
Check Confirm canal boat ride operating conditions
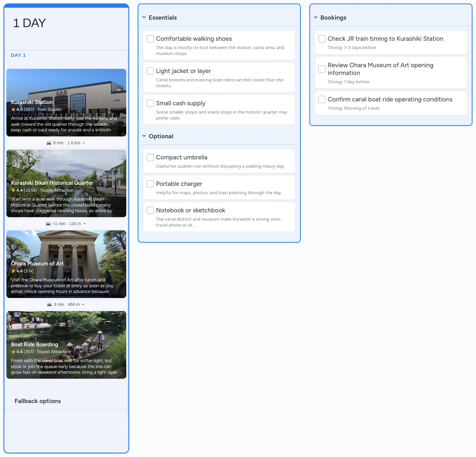322,99
